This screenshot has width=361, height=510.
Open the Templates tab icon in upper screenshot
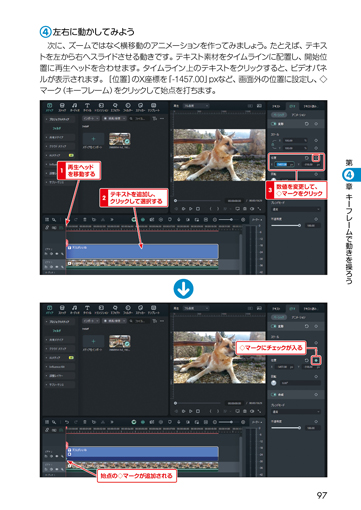coord(153,107)
